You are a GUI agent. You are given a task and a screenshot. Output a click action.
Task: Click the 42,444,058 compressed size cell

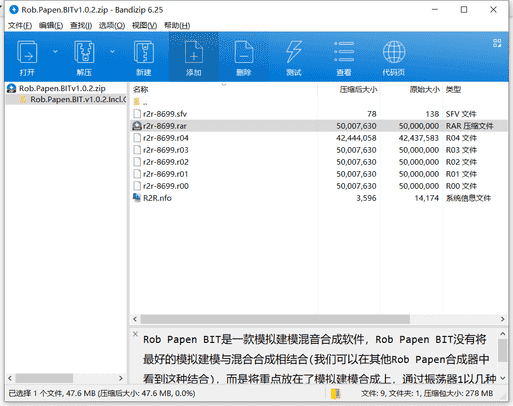[356, 138]
